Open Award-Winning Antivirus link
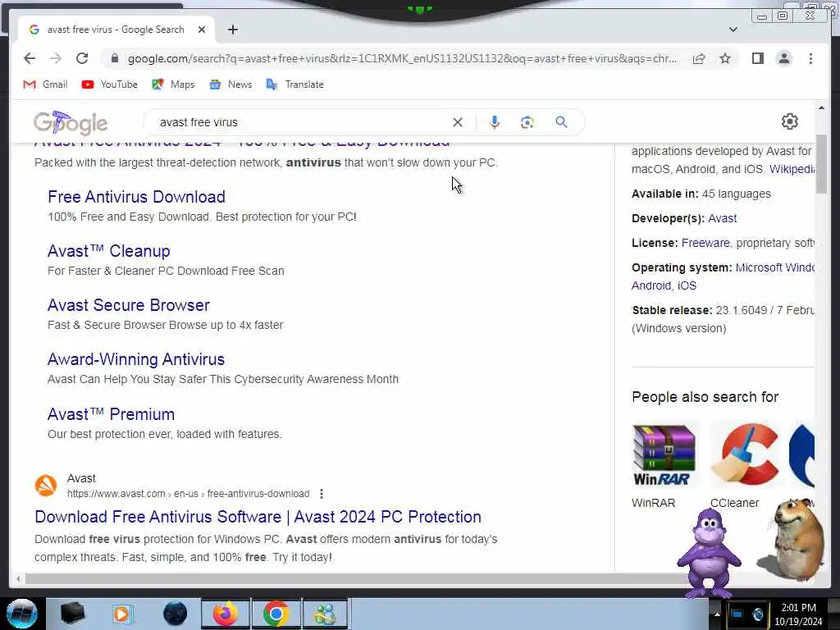 pos(136,359)
